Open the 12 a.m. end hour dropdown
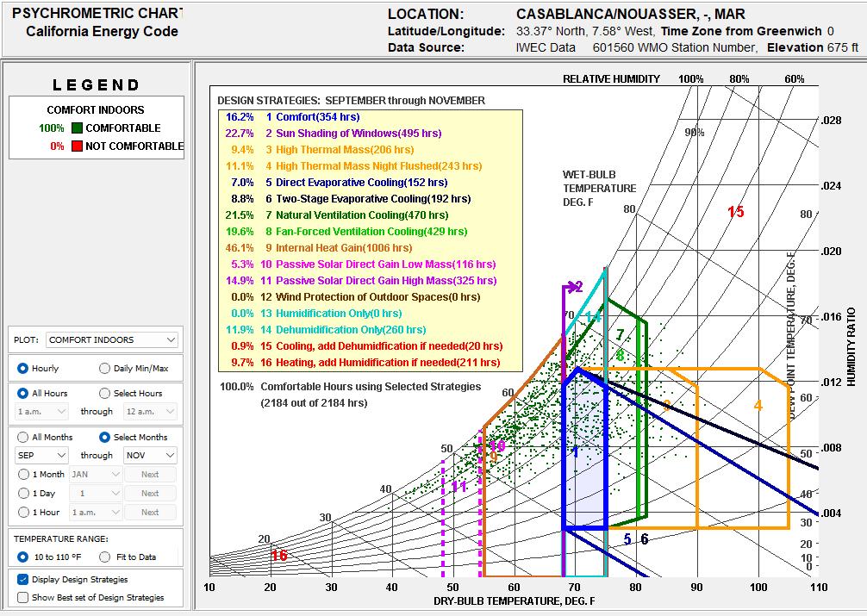867x616 pixels. pos(150,412)
